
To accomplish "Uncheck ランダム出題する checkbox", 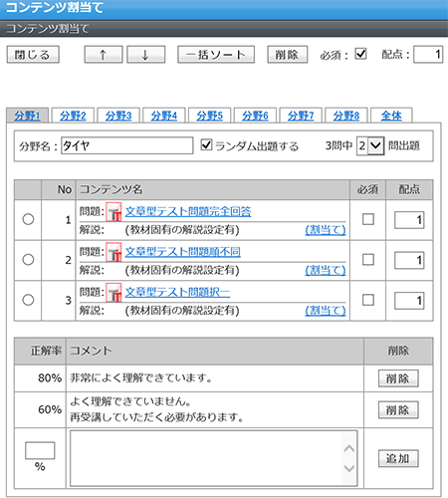I will pyautogui.click(x=206, y=144).
